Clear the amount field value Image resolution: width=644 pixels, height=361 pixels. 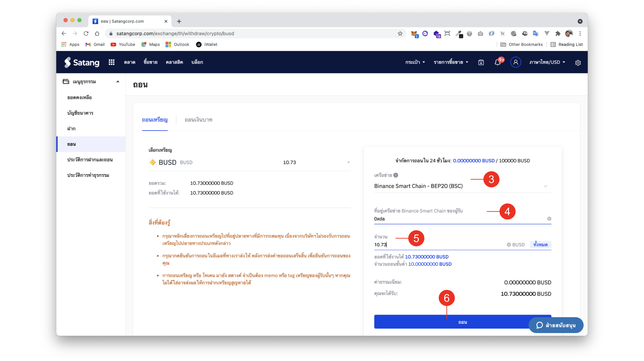[x=509, y=245]
